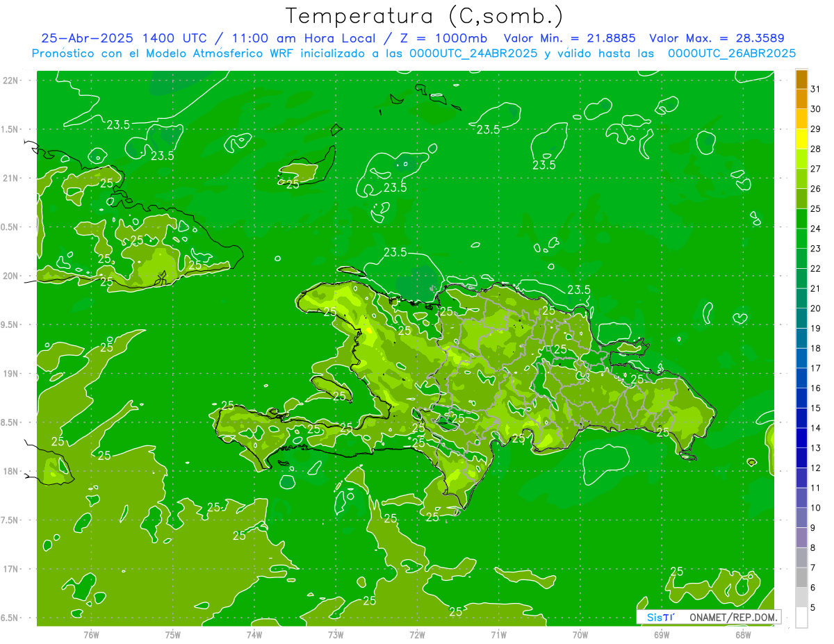Viewport: 834px width, 644px height.
Task: Click the '31' value on the color scale
Action: pos(815,89)
